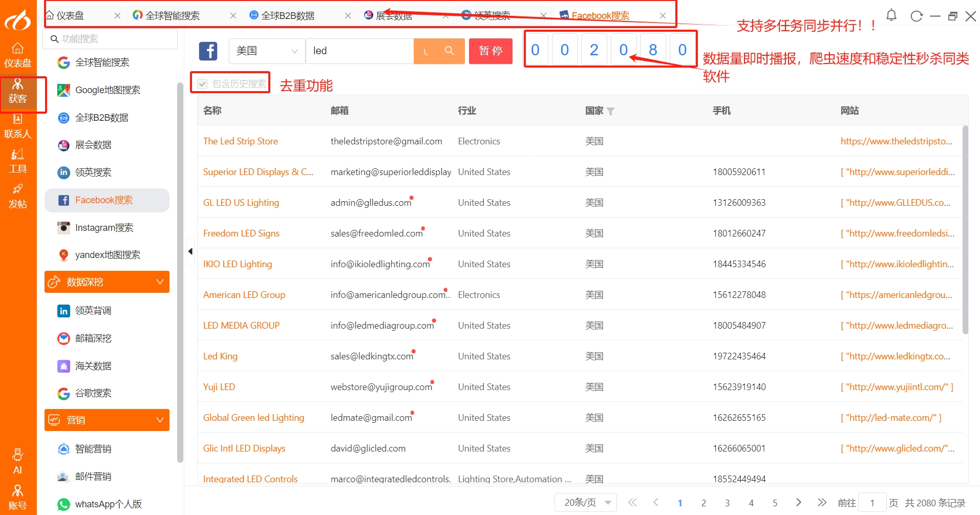Go to page 2 of results
This screenshot has height=515, width=980.
(704, 503)
